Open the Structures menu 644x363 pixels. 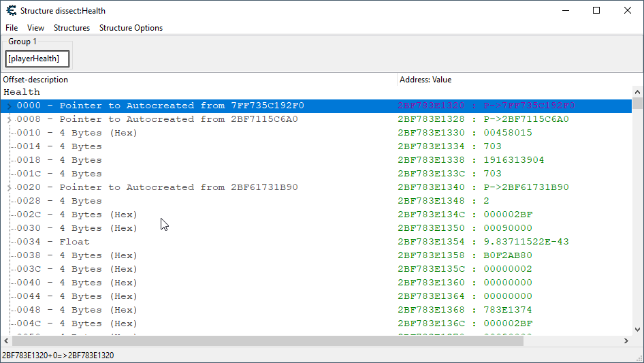[71, 28]
